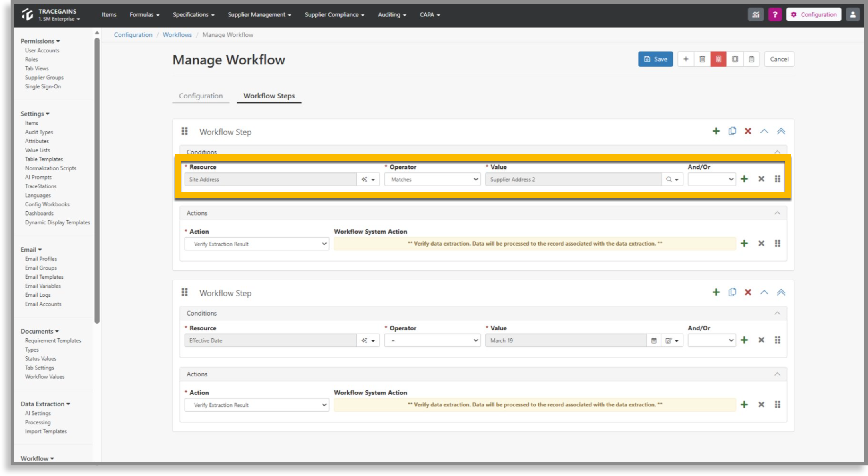Remove action in first step Actions row
868x476 pixels.
click(762, 243)
